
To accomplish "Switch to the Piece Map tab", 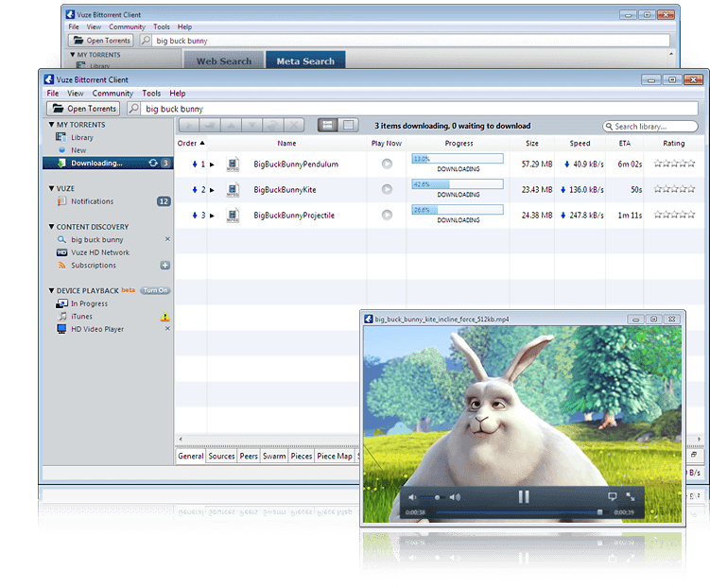I will tap(335, 457).
